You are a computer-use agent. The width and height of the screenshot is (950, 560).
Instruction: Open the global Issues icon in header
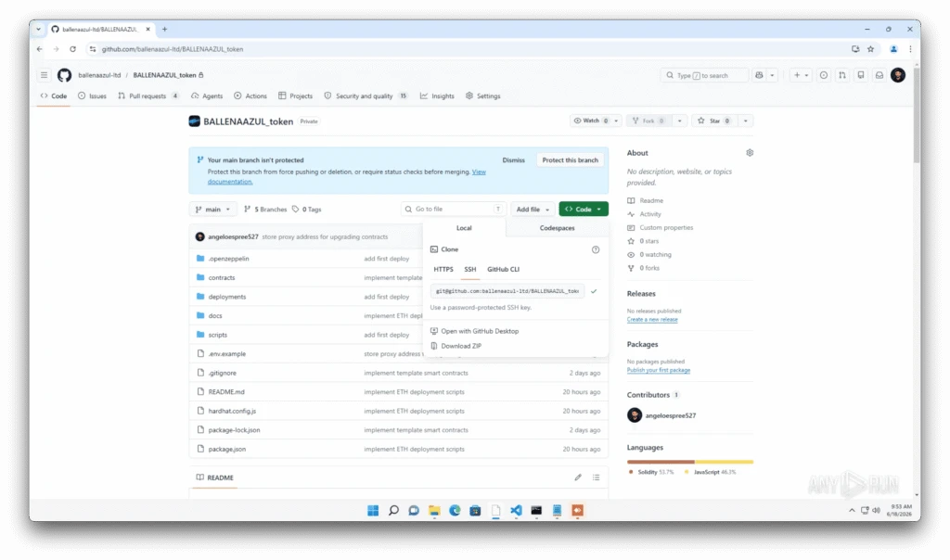(824, 75)
